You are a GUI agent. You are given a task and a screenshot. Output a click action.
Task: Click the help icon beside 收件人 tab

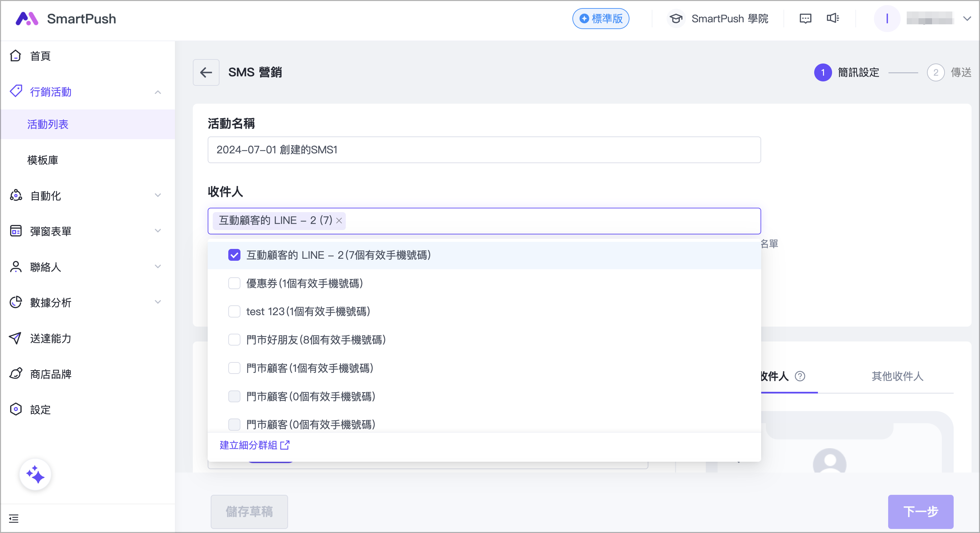[800, 376]
